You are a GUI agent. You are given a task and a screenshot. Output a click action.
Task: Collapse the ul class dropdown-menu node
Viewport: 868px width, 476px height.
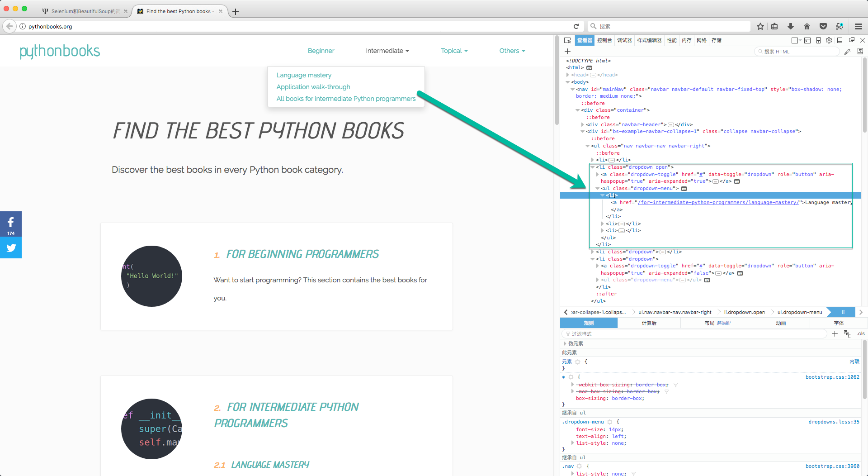pyautogui.click(x=598, y=188)
